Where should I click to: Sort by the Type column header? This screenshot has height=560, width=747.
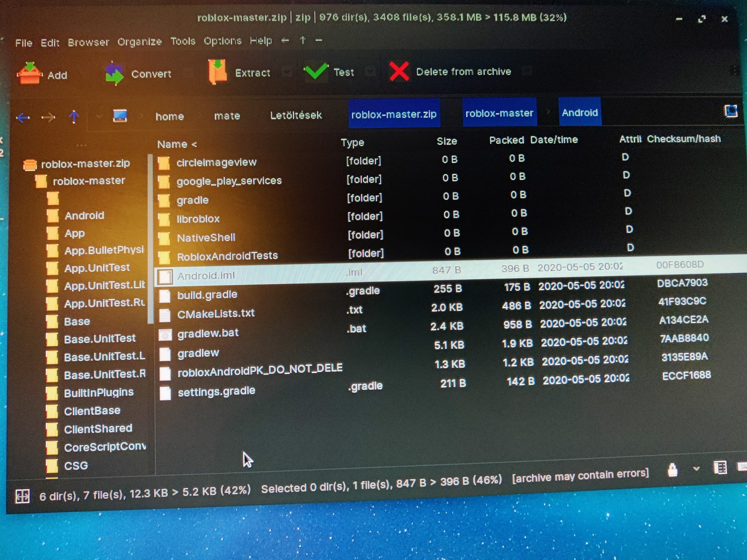pyautogui.click(x=352, y=142)
